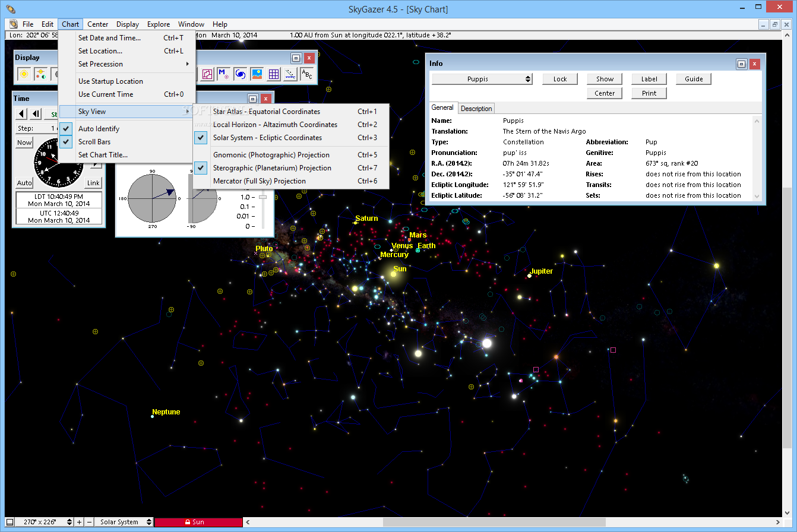
Task: Open the Window menu
Action: 191,24
